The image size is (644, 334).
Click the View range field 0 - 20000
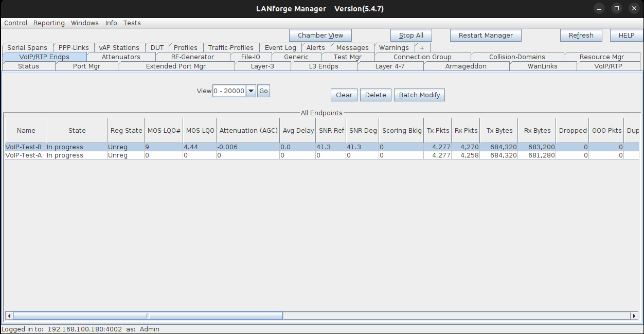pos(229,91)
